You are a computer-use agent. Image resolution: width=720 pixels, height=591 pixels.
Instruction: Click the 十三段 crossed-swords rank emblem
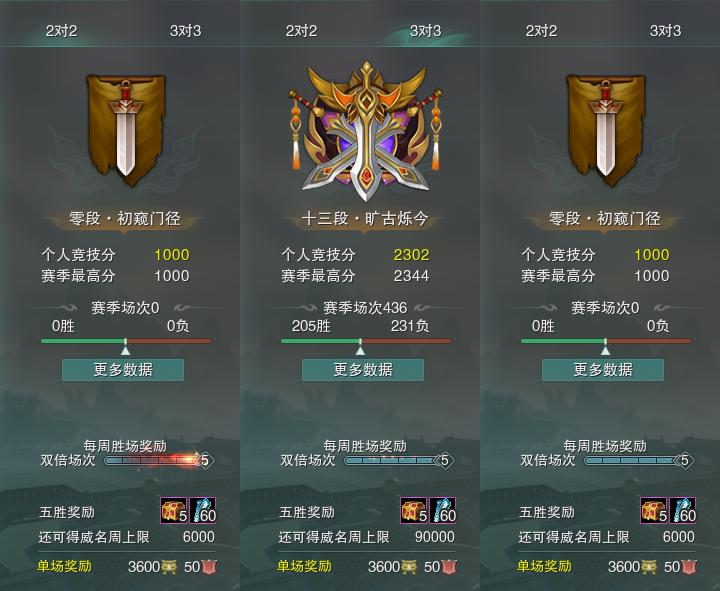pyautogui.click(x=366, y=131)
